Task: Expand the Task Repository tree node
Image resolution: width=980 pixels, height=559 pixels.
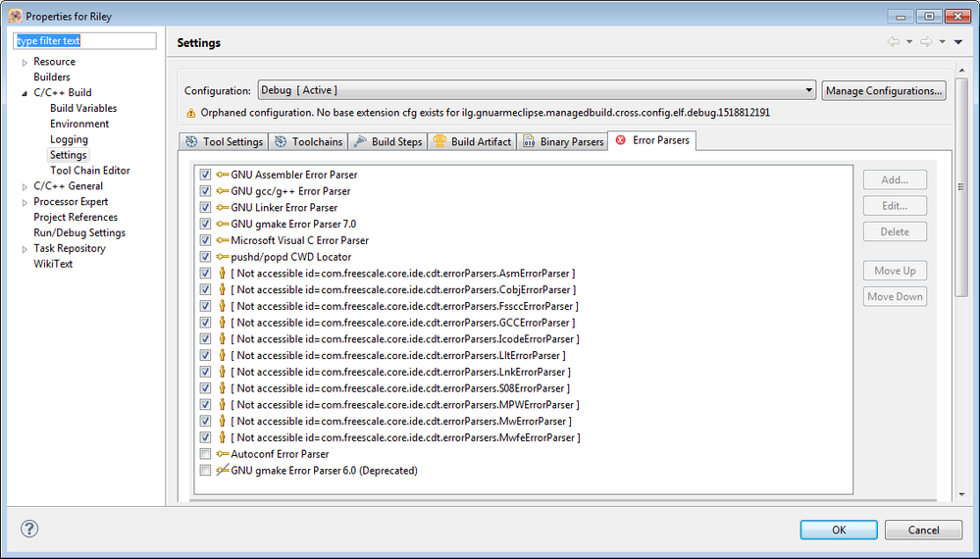Action: [25, 249]
